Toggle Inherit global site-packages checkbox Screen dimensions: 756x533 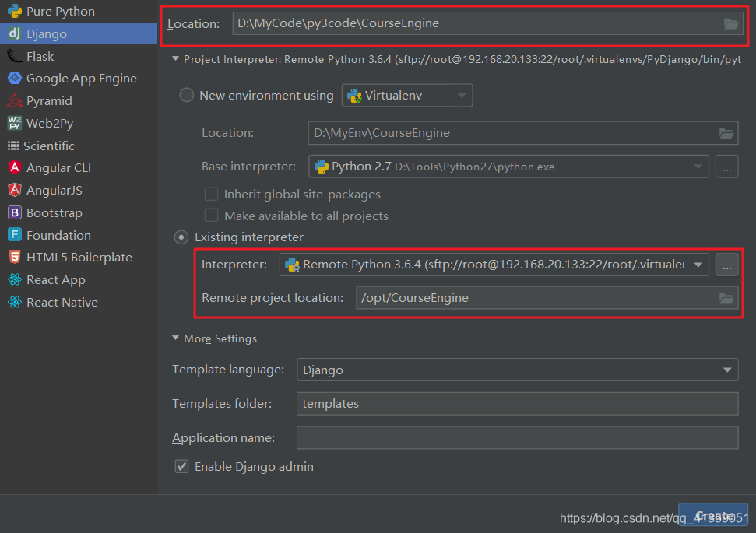[x=211, y=194]
